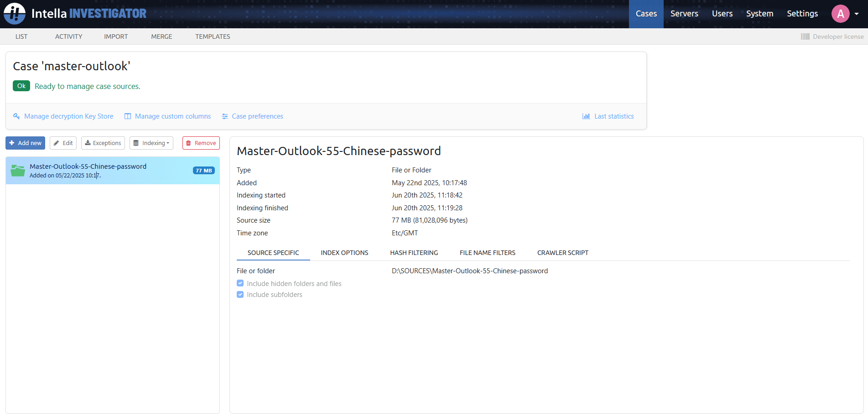Click the Intella Investigator logo
The height and width of the screenshot is (416, 868).
pos(75,13)
